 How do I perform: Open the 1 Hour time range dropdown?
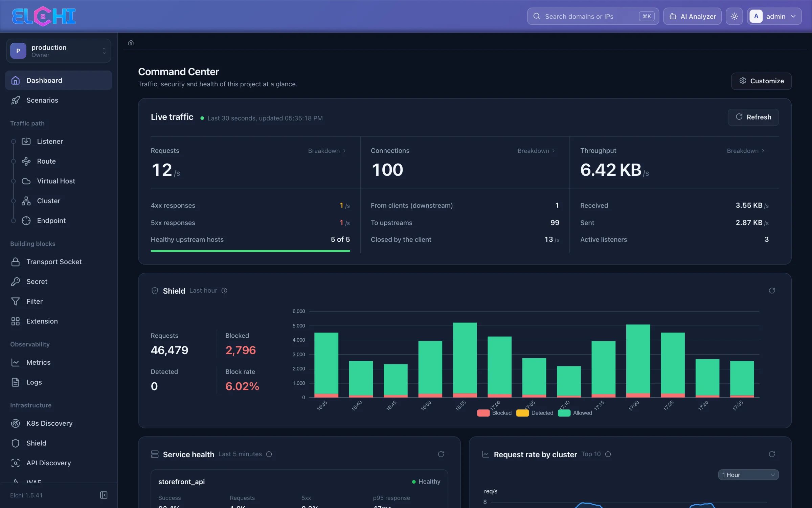coord(748,475)
